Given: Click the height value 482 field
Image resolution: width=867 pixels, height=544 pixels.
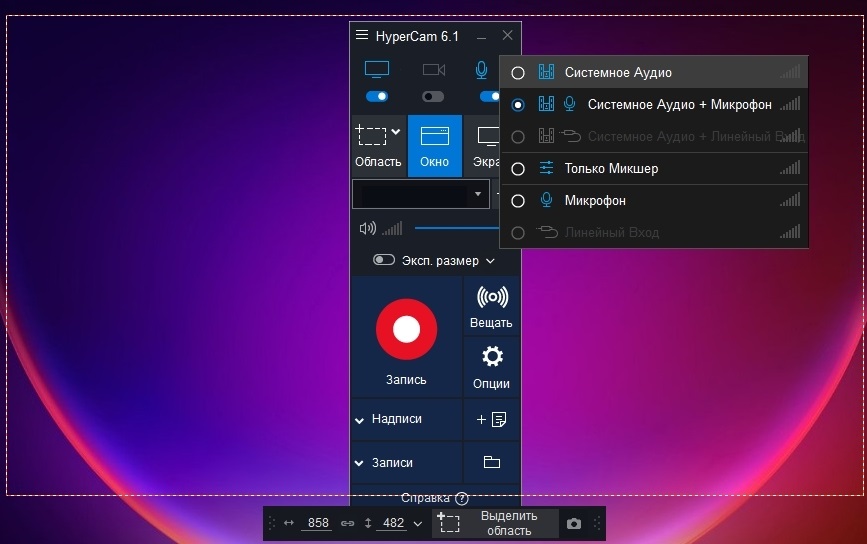Looking at the screenshot, I should tap(393, 523).
